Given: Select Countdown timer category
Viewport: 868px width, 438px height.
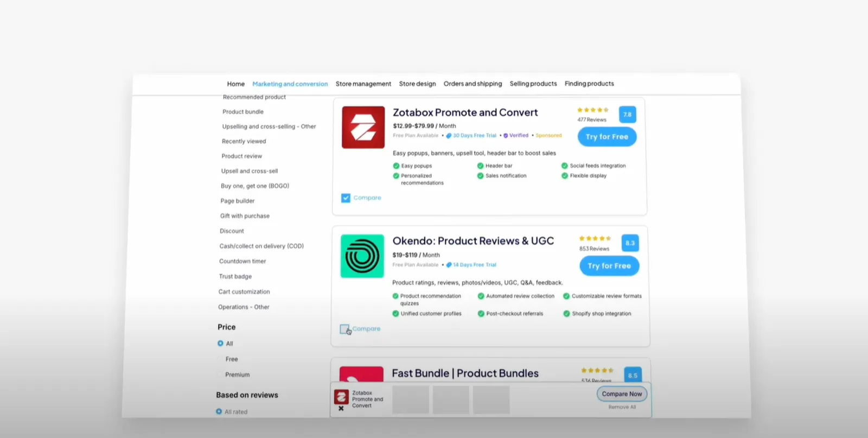Looking at the screenshot, I should [242, 262].
